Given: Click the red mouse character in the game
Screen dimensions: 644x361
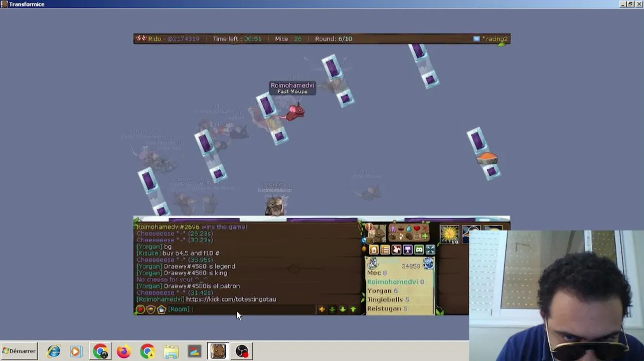Looking at the screenshot, I should pos(295,111).
